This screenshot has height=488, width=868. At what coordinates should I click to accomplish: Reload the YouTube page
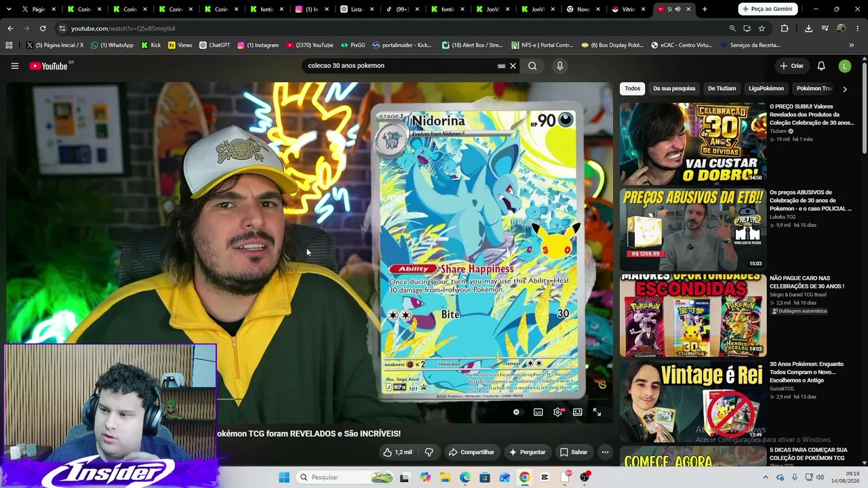coord(43,28)
